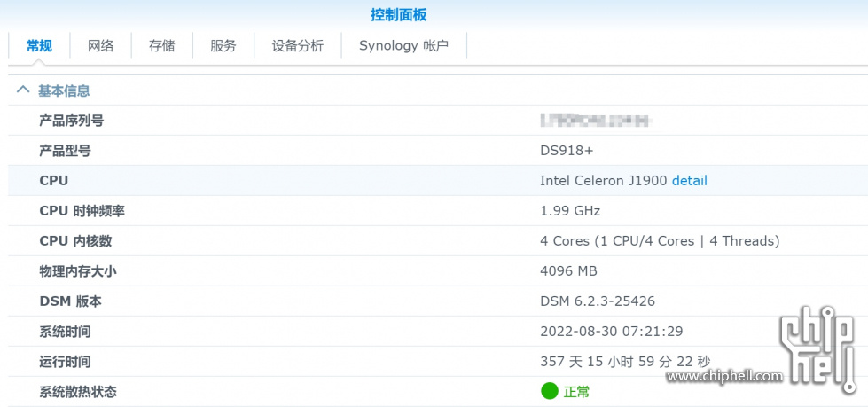Click the 系统散热状态 label
Image resolution: width=868 pixels, height=407 pixels.
pos(78,392)
